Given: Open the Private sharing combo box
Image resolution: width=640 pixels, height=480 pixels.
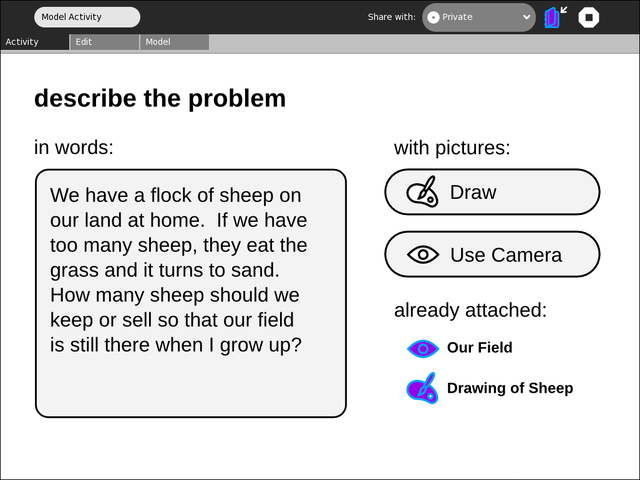Looking at the screenshot, I should pos(479,17).
